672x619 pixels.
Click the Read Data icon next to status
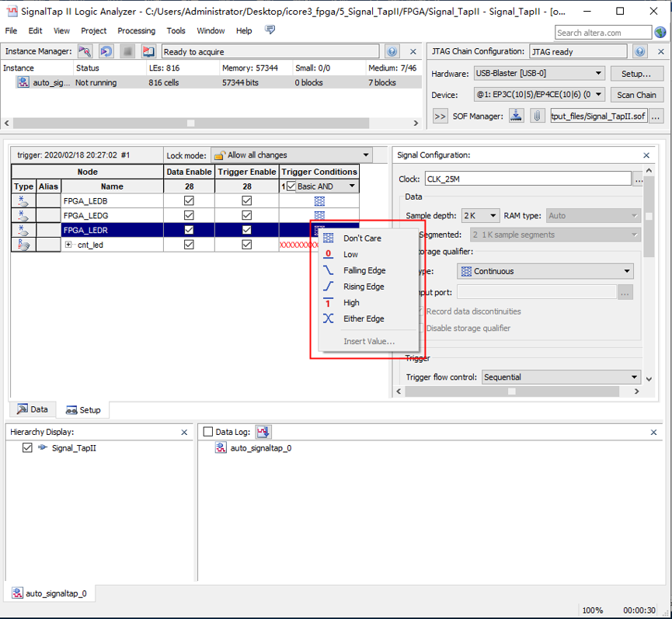[x=148, y=52]
